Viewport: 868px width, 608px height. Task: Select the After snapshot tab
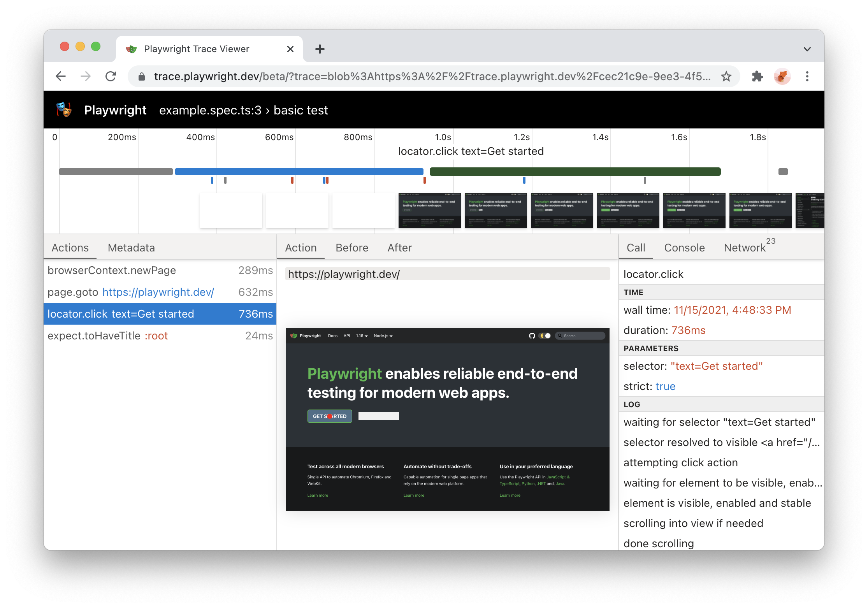[400, 248]
